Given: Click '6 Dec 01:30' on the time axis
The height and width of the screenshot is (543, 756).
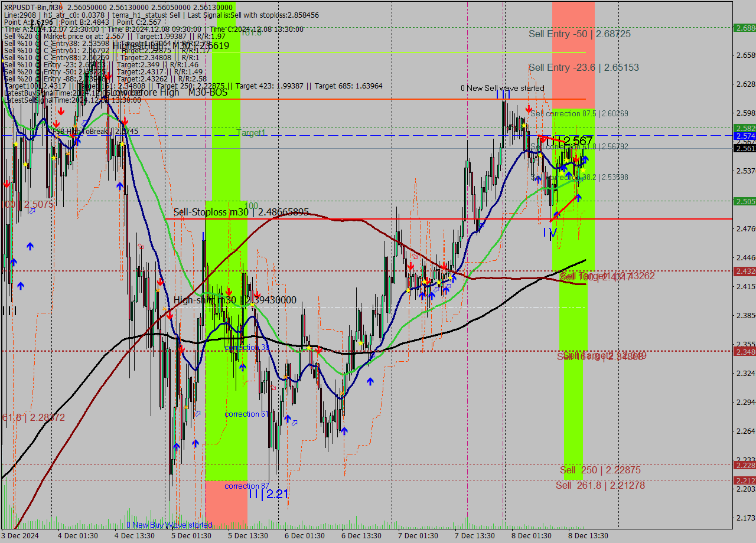Looking at the screenshot, I should 305,536.
